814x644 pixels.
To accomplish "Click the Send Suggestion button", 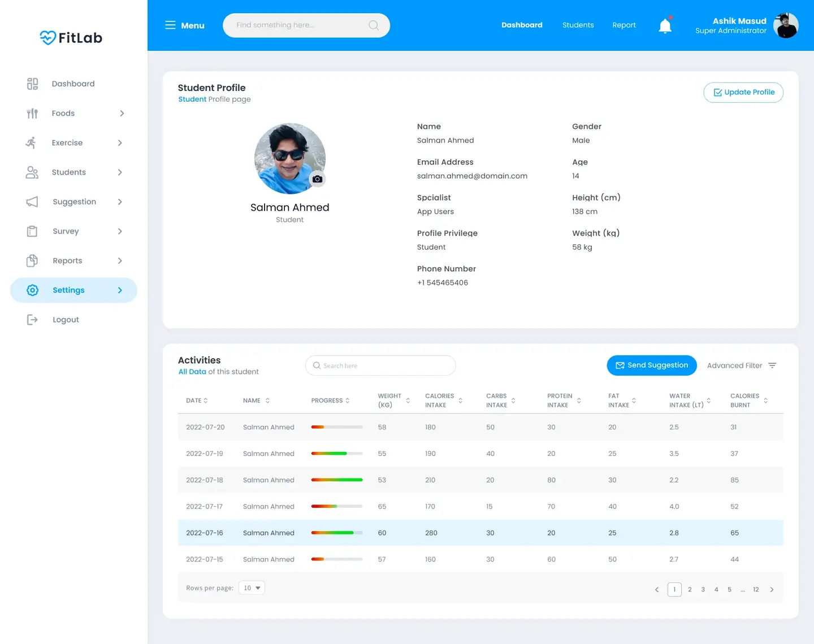I will coord(652,365).
